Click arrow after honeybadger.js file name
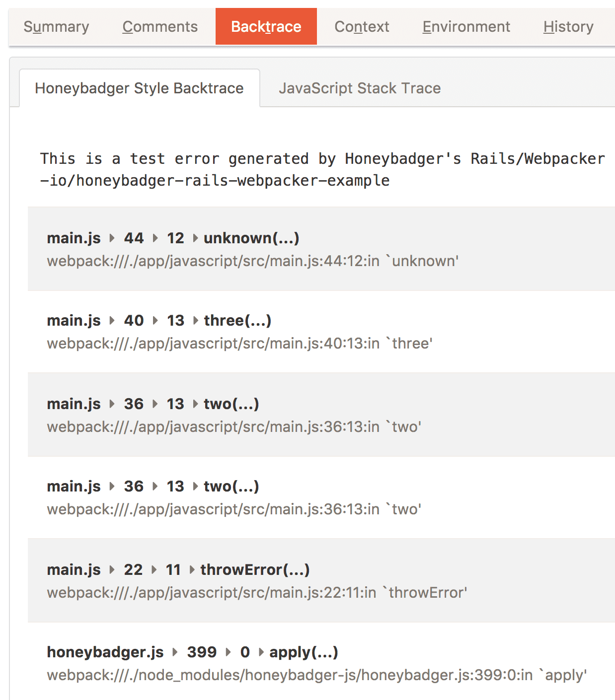The image size is (615, 700). click(175, 652)
